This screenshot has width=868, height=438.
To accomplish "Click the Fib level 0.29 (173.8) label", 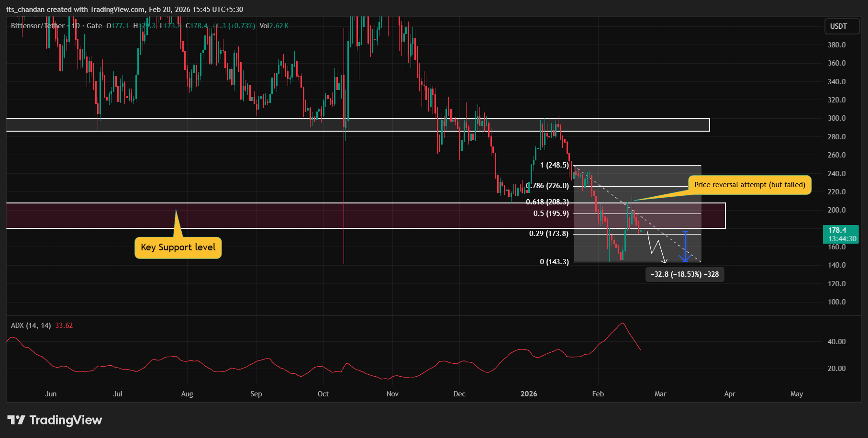I will 549,234.
